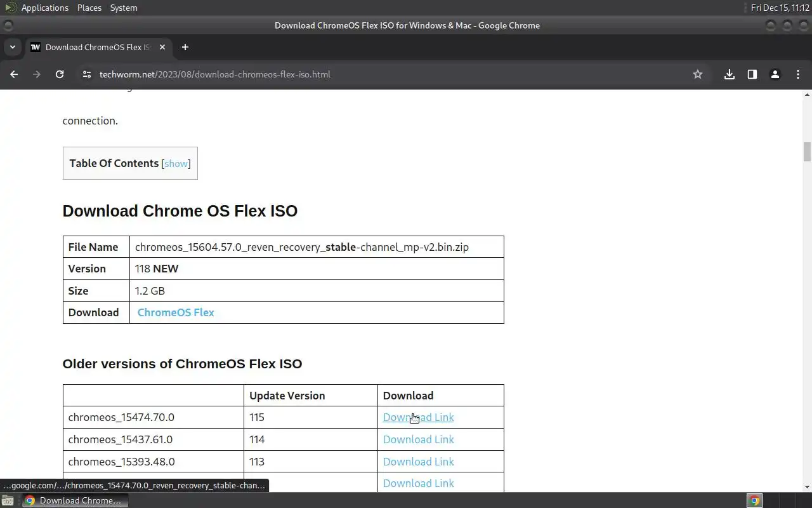Image resolution: width=812 pixels, height=508 pixels.
Task: Show the Table Of Contents
Action: click(176, 164)
